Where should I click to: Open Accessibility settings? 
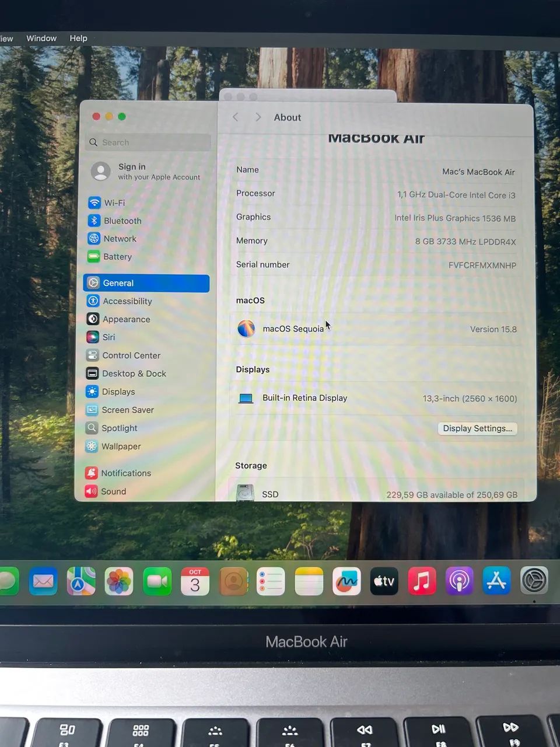pyautogui.click(x=120, y=301)
